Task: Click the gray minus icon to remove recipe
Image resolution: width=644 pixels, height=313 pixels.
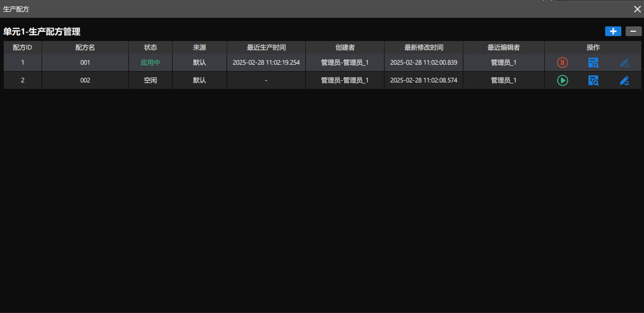Action: click(633, 31)
